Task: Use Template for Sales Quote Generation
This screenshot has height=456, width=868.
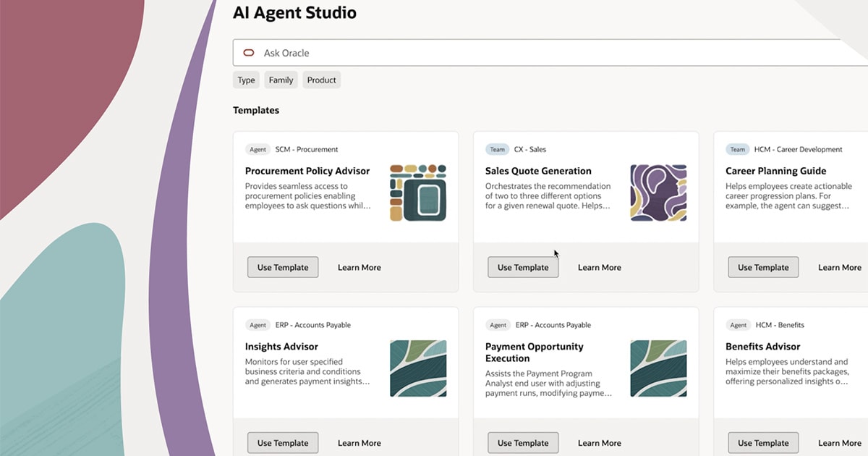Action: 523,267
